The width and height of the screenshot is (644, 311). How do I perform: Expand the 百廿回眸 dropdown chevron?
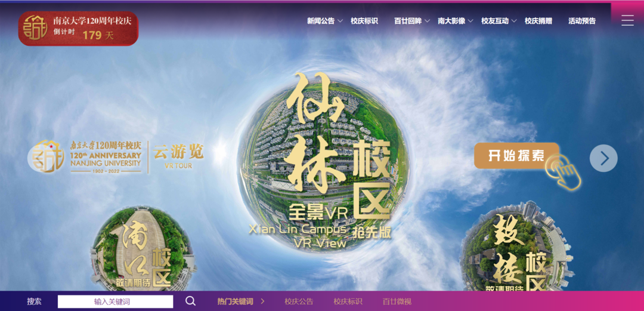pyautogui.click(x=427, y=21)
